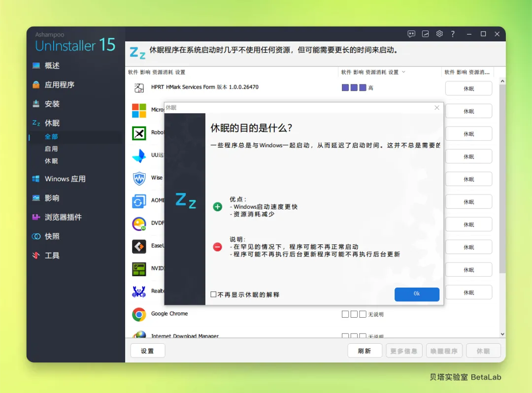Click the red minus notes icon
Screen dimensions: 532x393
pyautogui.click(x=218, y=247)
